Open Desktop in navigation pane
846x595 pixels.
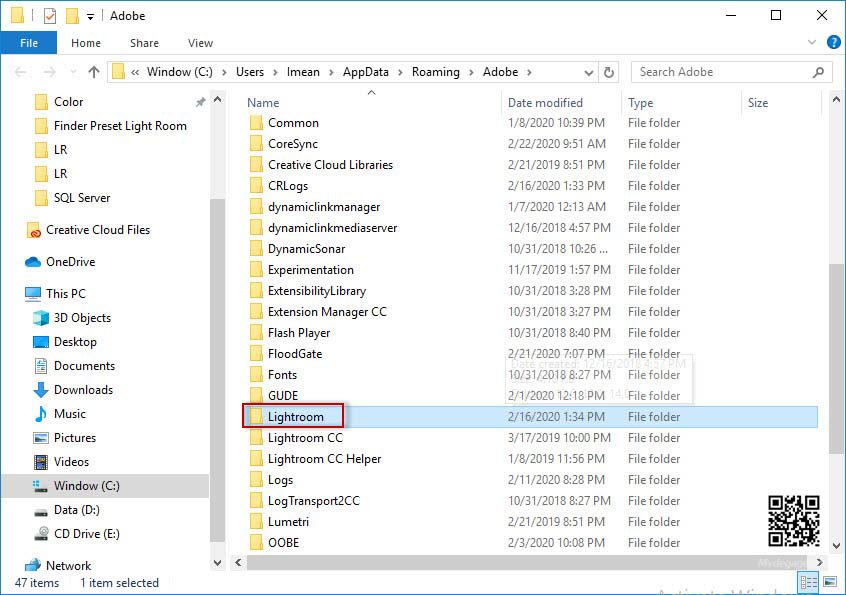[75, 341]
